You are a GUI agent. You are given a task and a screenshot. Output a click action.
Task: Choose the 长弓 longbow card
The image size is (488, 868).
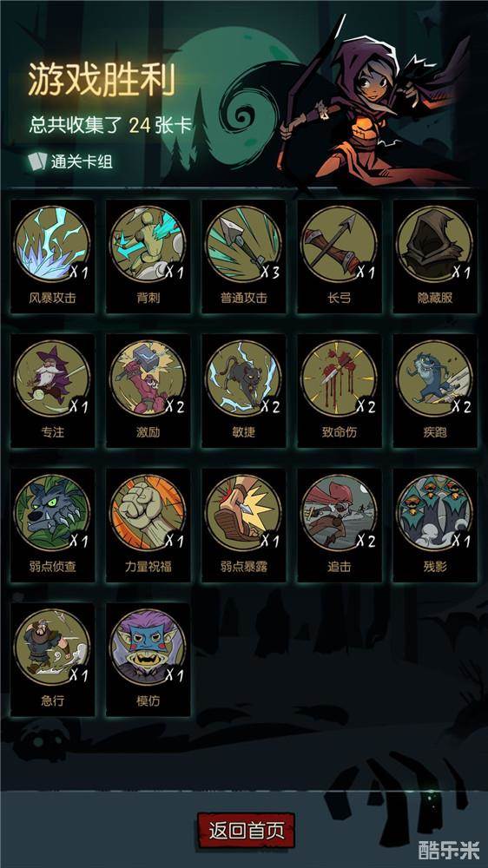(x=339, y=256)
